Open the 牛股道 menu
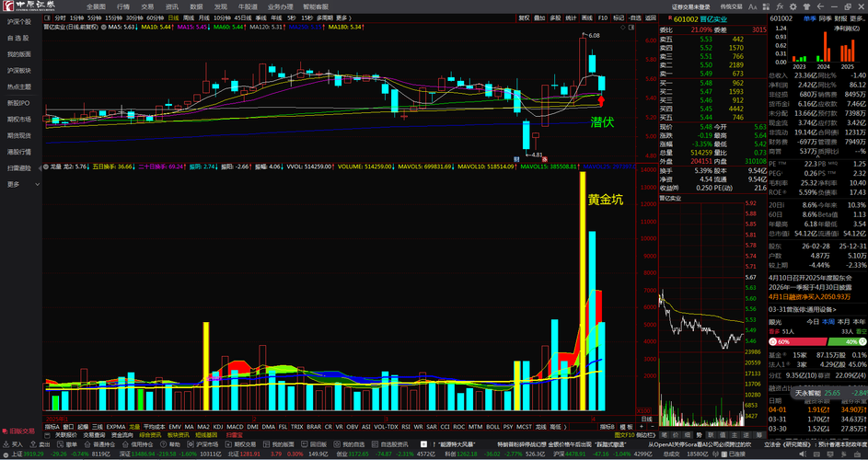This screenshot has width=868, height=460. [248, 6]
